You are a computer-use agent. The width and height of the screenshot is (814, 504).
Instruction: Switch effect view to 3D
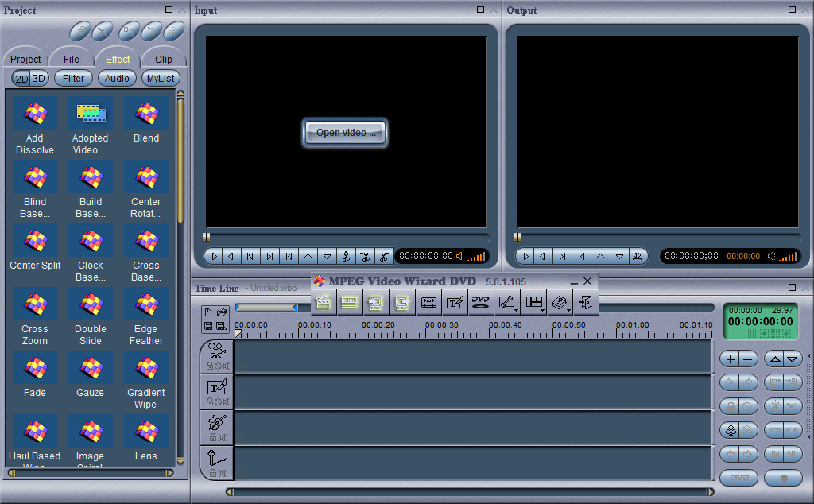(x=39, y=79)
